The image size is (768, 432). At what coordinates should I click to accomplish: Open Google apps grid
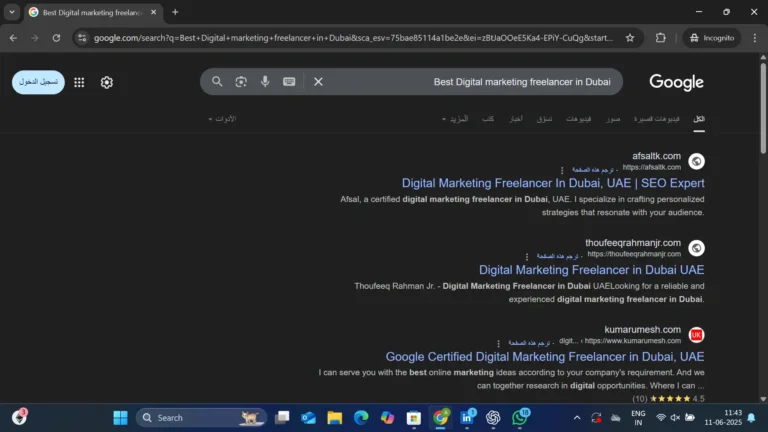point(79,82)
